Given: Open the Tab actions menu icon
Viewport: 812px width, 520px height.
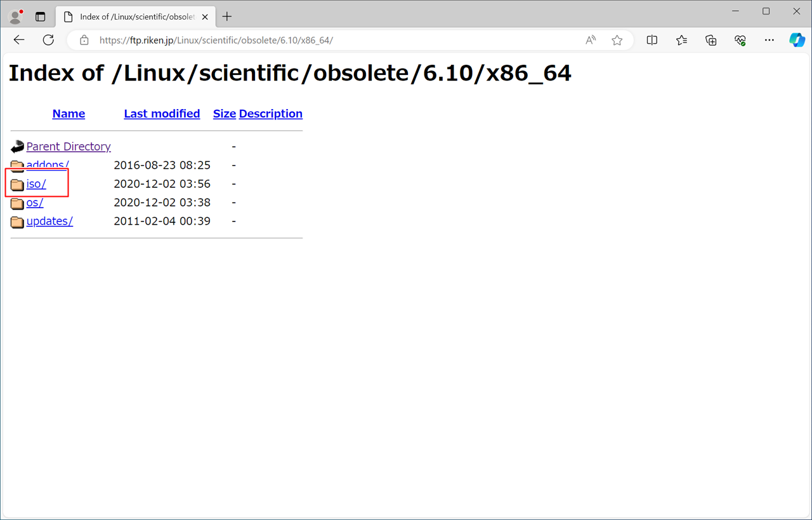Looking at the screenshot, I should click(x=40, y=17).
